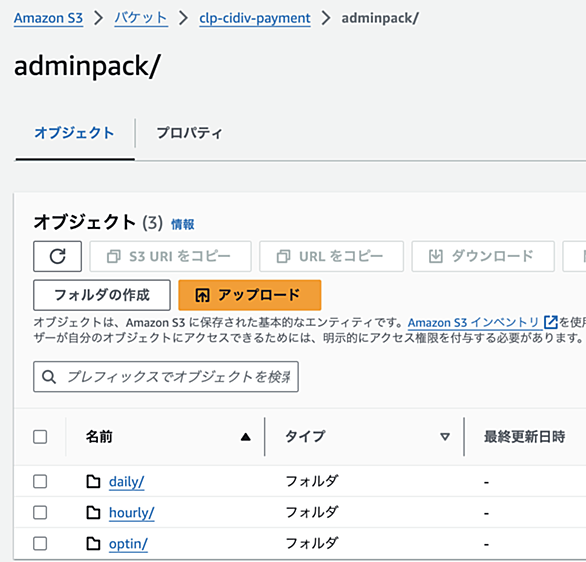Click the タイプ column header label

coord(305,436)
